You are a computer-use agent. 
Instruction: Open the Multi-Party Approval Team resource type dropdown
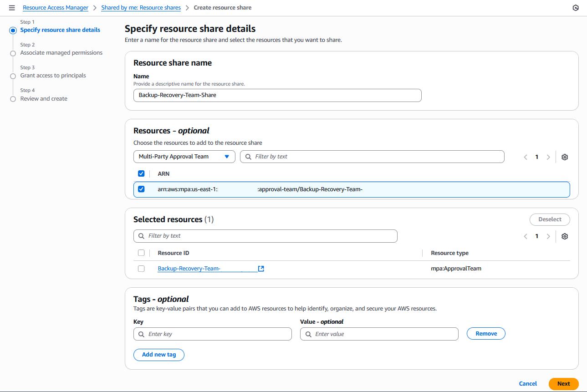tap(184, 157)
